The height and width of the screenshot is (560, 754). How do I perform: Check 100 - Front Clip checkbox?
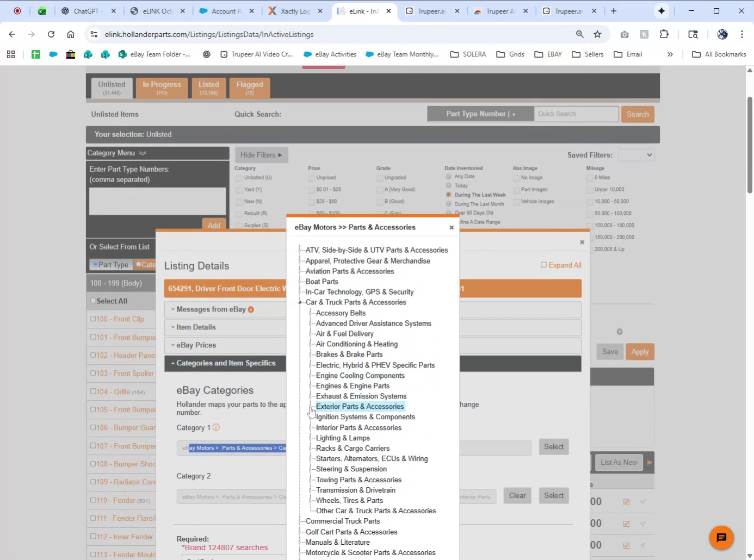coord(93,319)
